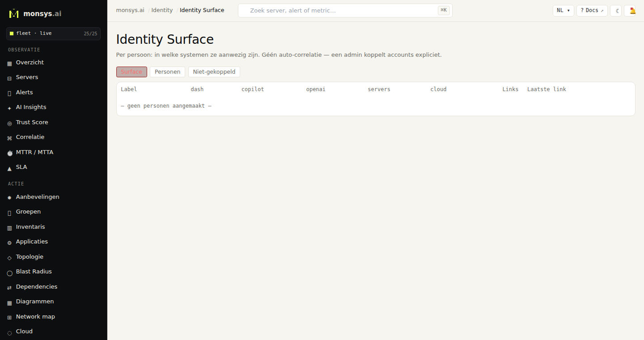Click the Cloud sidebar icon
Viewport: 644px width, 340px height.
(x=9, y=332)
